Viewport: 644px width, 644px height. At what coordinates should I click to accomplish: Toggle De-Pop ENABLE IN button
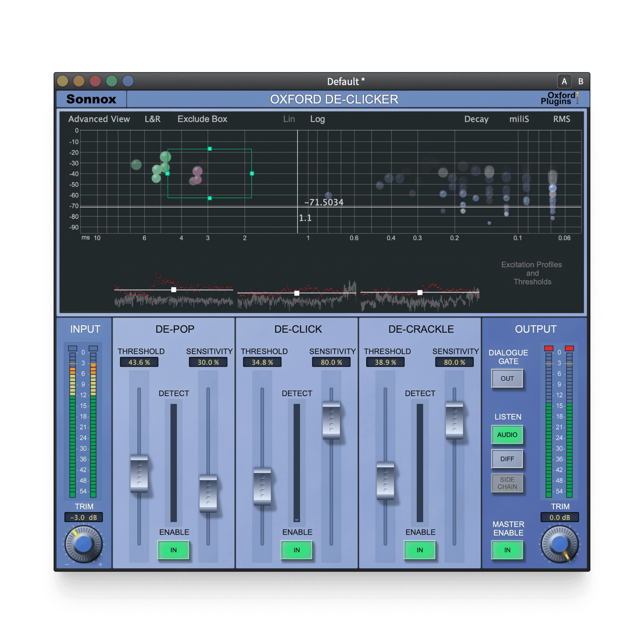pos(173,550)
